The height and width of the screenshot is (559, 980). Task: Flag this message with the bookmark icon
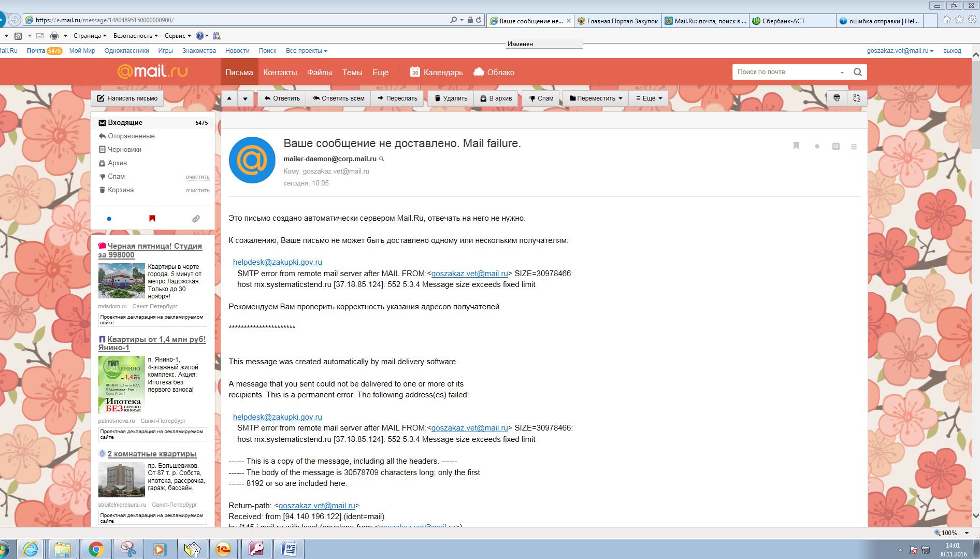797,146
